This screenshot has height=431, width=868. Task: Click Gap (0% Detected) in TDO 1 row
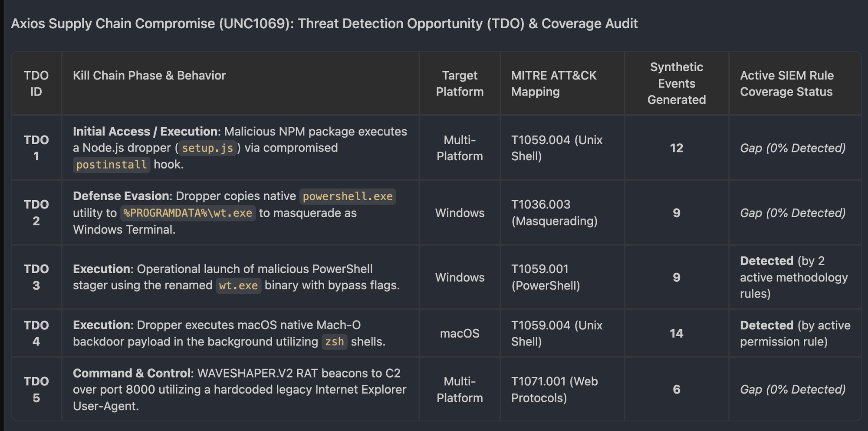793,148
